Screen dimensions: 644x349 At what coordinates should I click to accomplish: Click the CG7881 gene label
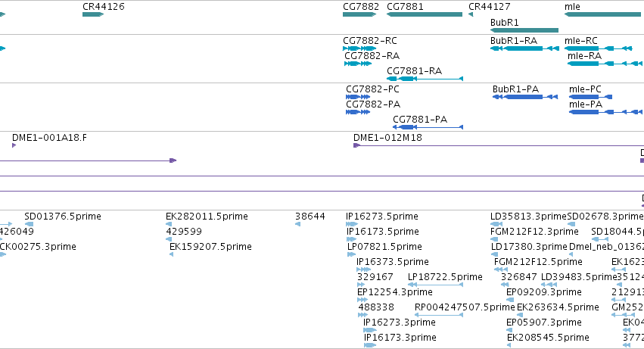point(405,7)
